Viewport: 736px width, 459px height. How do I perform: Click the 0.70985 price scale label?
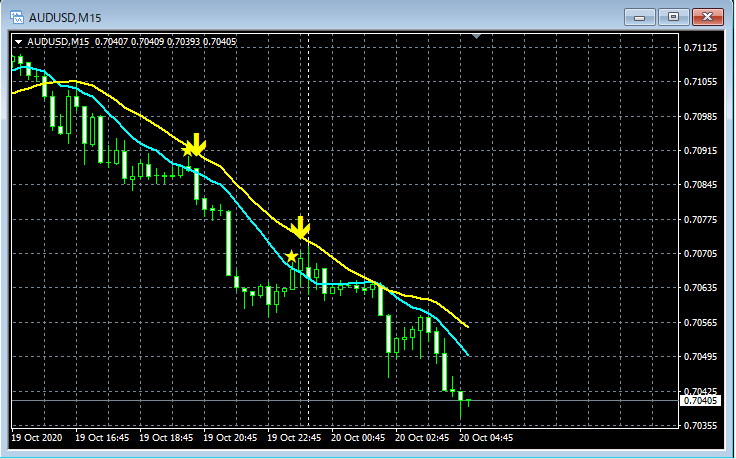click(x=700, y=116)
